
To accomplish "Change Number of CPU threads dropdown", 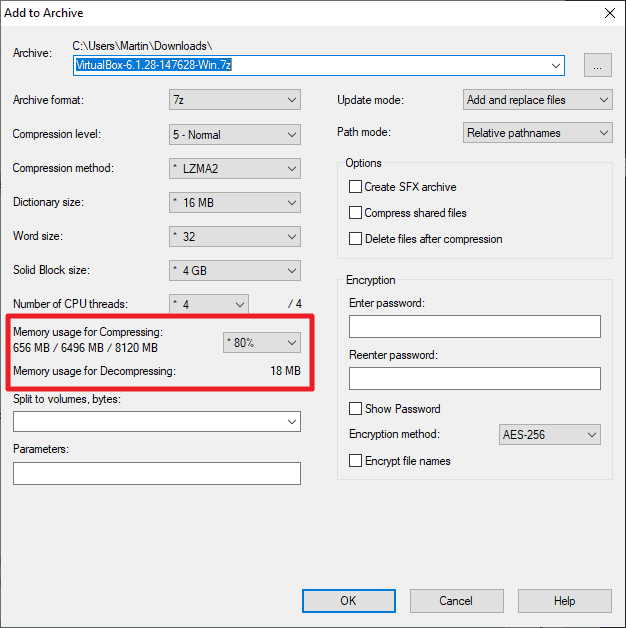I will [209, 304].
